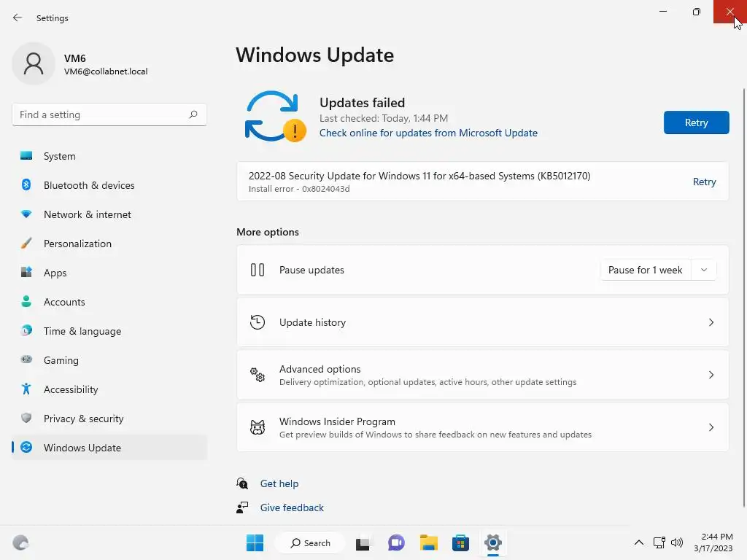The image size is (747, 560).
Task: Go to Time & language settings
Action: click(x=82, y=331)
